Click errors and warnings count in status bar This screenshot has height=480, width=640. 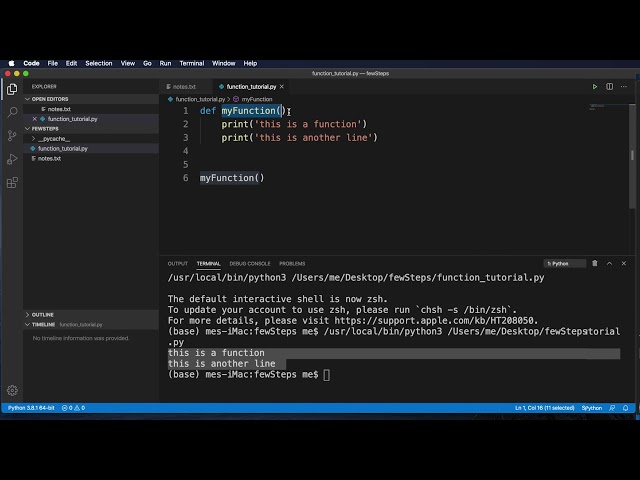click(x=73, y=408)
